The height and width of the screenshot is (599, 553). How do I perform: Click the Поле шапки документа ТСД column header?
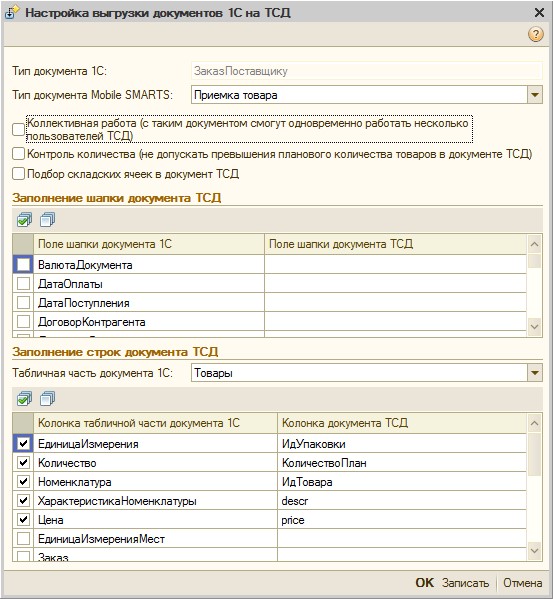[396, 244]
